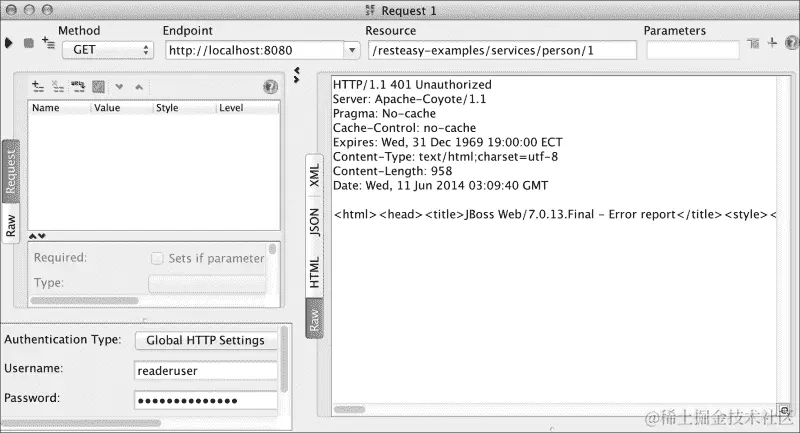This screenshot has width=800, height=433.
Task: Click the Request 1 title bar icon
Action: [x=370, y=11]
